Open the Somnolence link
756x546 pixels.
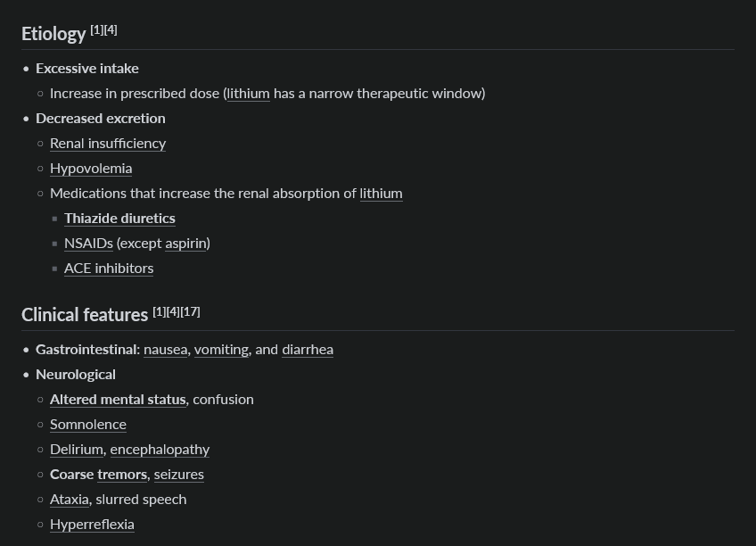coord(88,425)
